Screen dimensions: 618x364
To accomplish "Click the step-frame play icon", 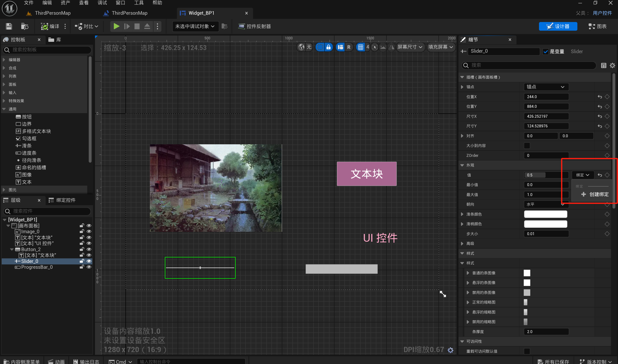I will click(127, 26).
